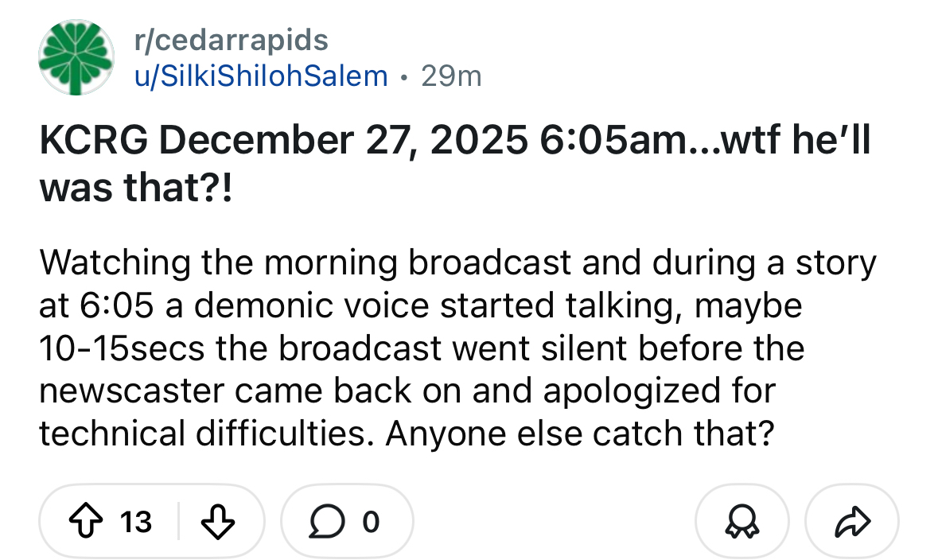Click "was that?!" in the title
Viewport: 938px width, 560px height.
pos(135,189)
